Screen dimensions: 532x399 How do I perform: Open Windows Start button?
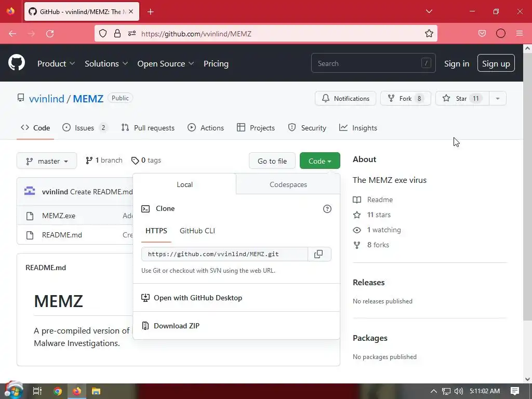tap(14, 391)
